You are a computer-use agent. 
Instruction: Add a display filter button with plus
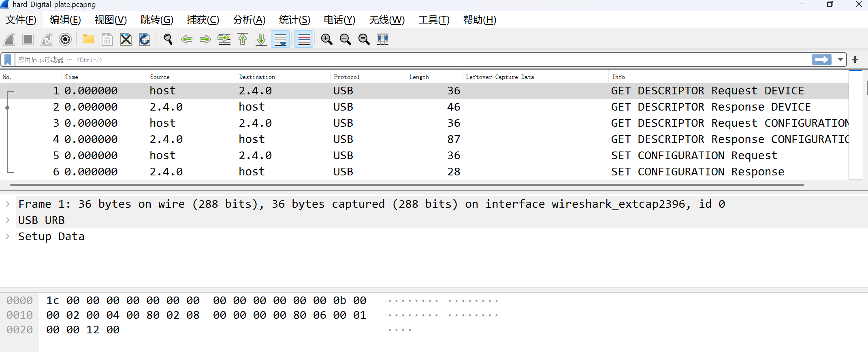(855, 60)
